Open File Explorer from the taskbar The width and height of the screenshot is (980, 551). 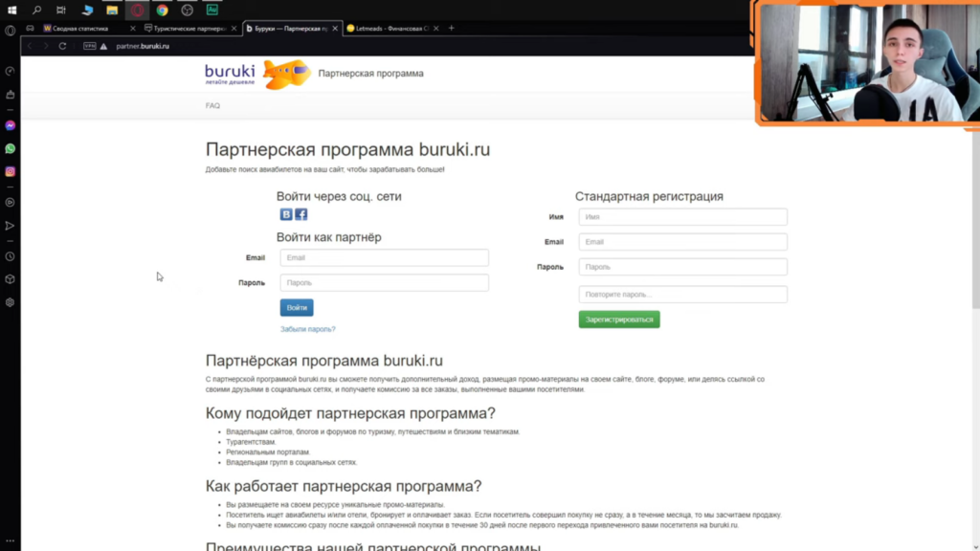[112, 10]
